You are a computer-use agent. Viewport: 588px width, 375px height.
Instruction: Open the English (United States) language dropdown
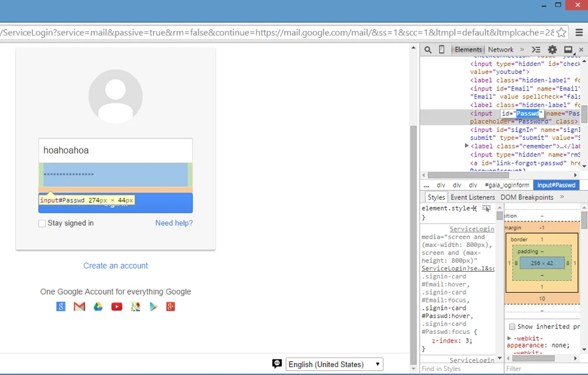335,365
